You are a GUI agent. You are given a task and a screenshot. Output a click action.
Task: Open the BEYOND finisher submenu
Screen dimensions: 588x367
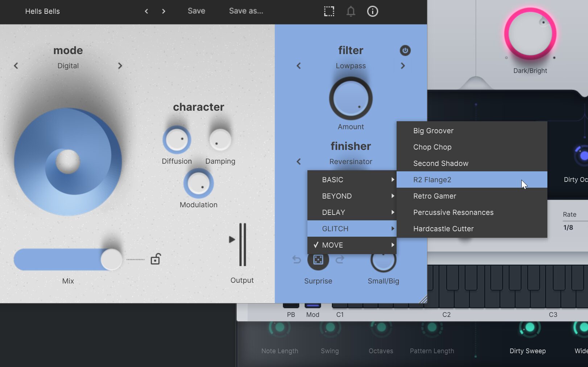[352, 196]
